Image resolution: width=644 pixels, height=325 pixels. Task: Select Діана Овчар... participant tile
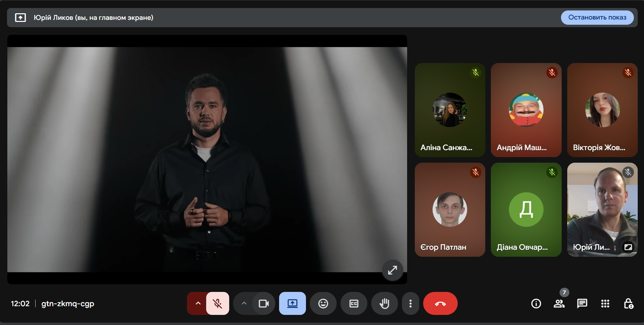click(526, 210)
